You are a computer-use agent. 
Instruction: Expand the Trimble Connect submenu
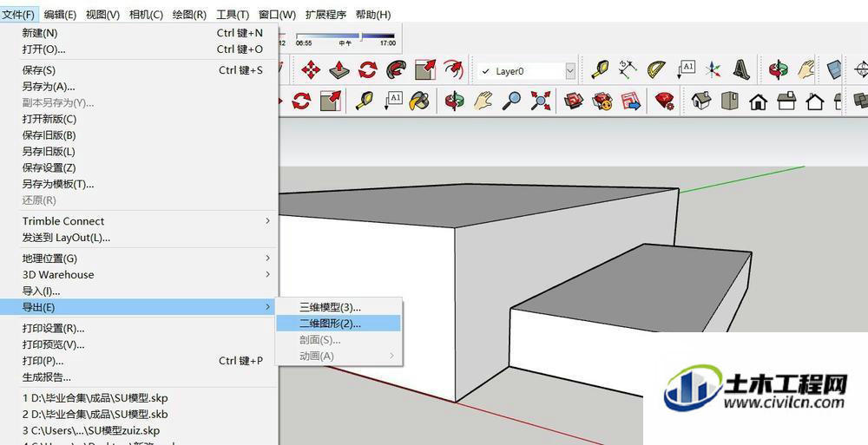pyautogui.click(x=139, y=221)
